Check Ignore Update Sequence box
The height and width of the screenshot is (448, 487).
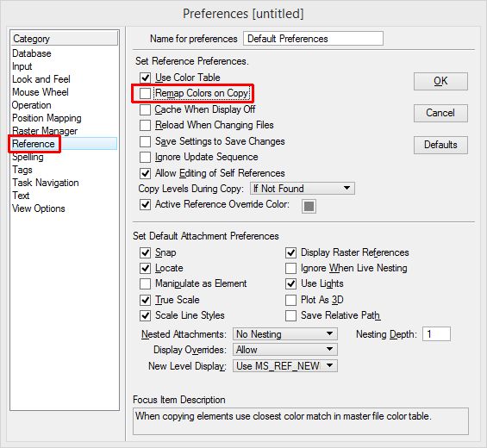point(145,157)
